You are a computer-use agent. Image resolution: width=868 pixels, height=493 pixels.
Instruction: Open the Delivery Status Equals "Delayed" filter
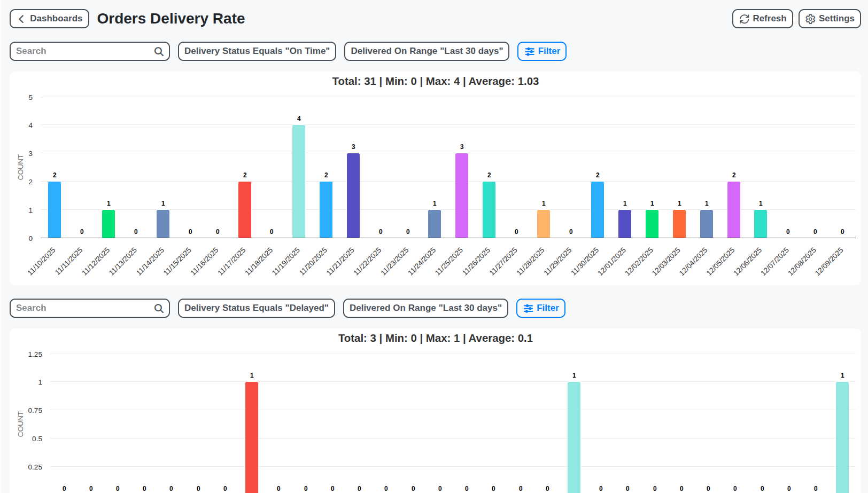pos(256,308)
